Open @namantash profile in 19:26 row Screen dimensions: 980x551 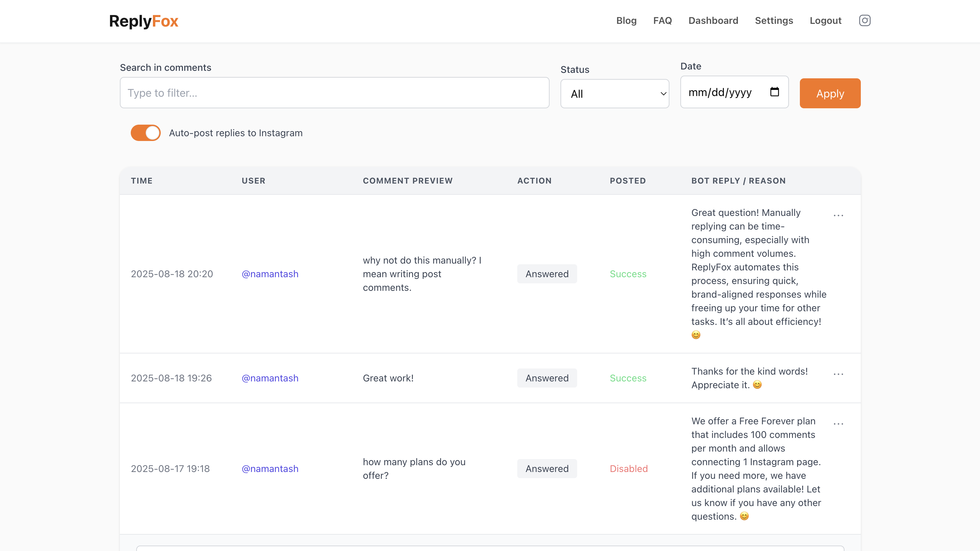tap(270, 378)
